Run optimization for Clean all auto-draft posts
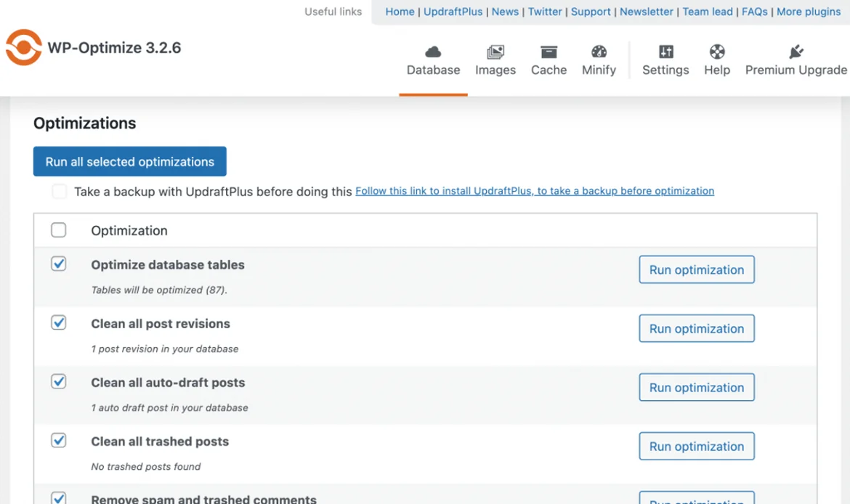850x504 pixels. (697, 388)
